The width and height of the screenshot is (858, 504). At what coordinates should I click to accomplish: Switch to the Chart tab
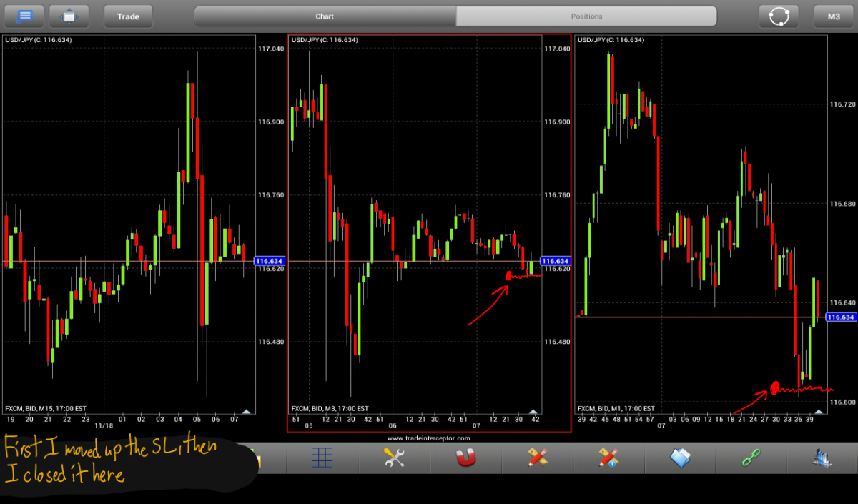tap(325, 16)
